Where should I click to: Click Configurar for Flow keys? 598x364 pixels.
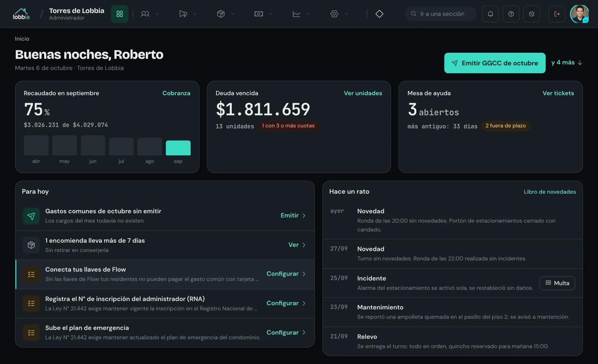(x=286, y=274)
